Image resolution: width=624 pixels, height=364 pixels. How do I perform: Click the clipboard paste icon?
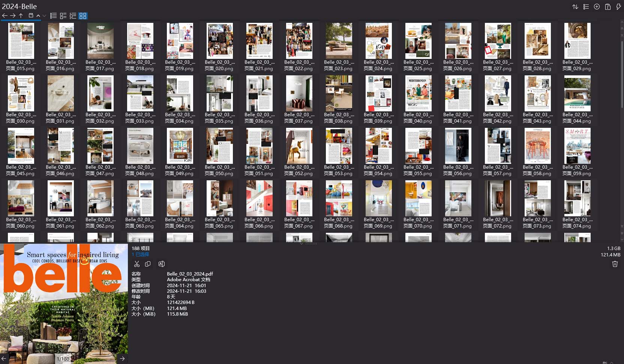(x=608, y=7)
